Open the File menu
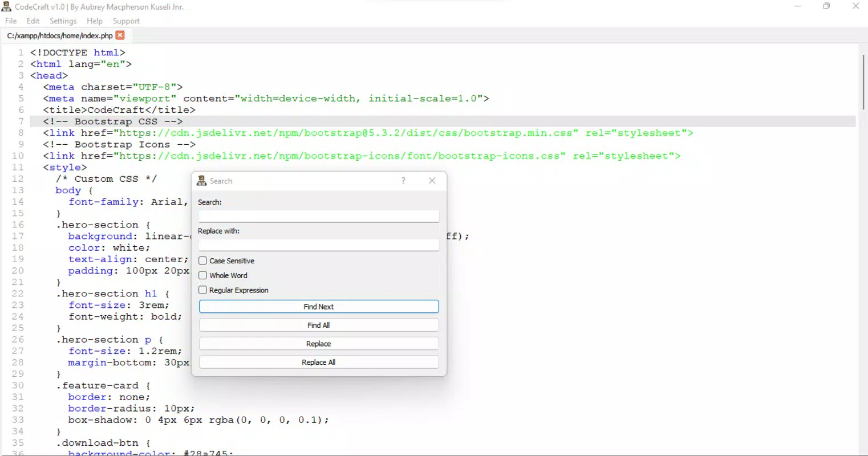This screenshot has width=868, height=456. pyautogui.click(x=11, y=21)
